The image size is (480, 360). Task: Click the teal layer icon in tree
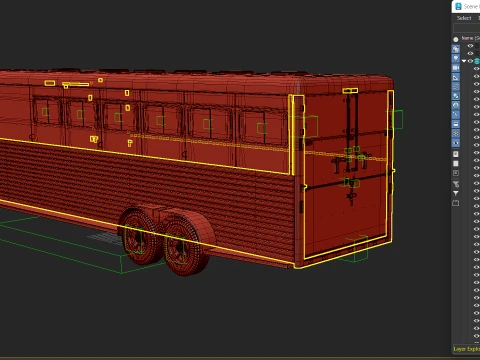tap(477, 61)
